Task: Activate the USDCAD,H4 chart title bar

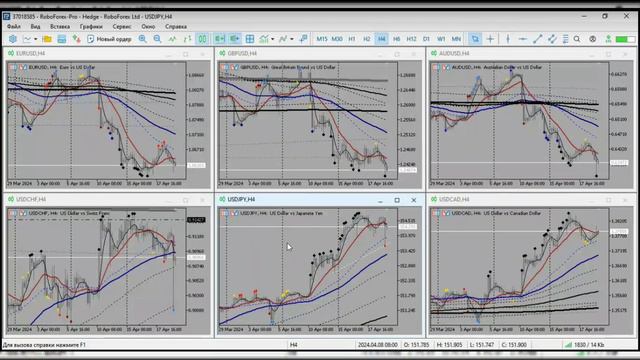Action: click(531, 200)
